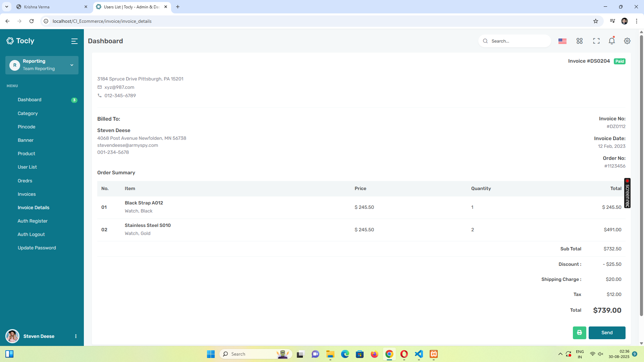Open Category menu item

tap(28, 113)
